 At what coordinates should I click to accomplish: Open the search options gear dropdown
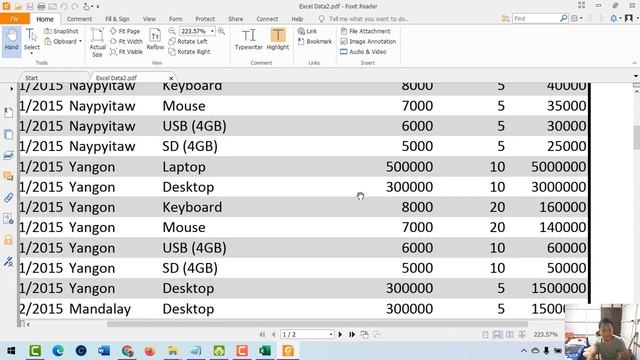pos(576,18)
